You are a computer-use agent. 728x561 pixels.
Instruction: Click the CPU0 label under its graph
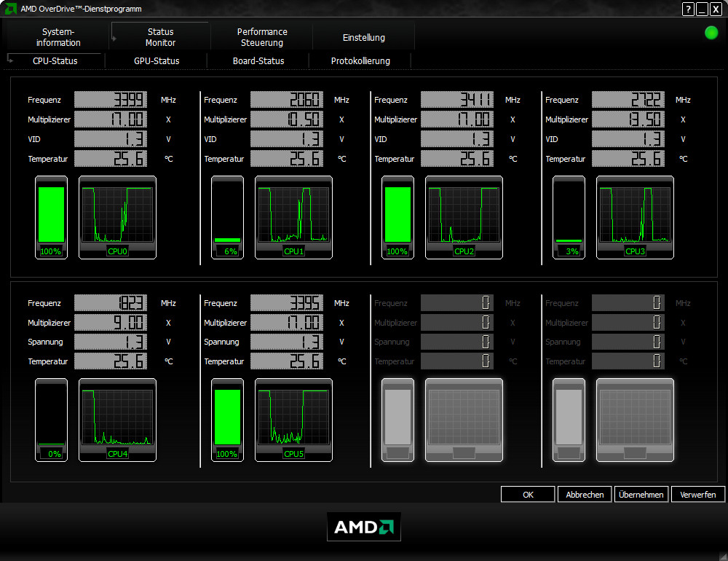117,251
